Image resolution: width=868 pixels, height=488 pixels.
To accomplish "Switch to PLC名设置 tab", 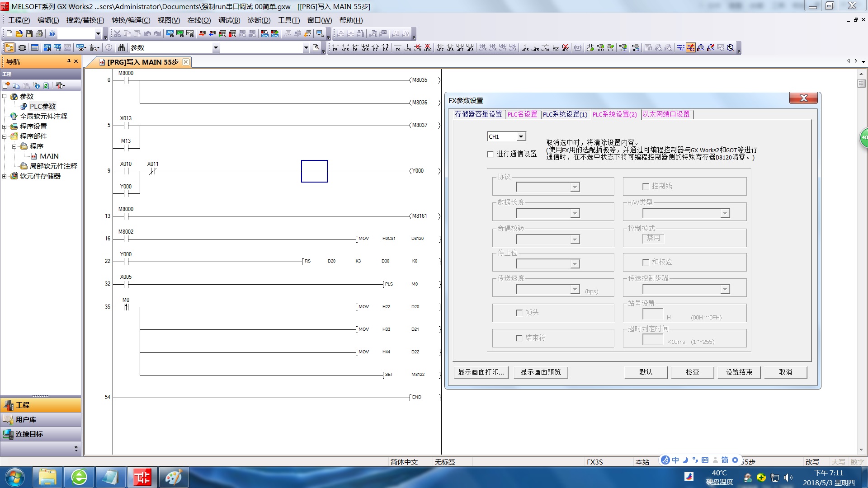I will point(522,114).
